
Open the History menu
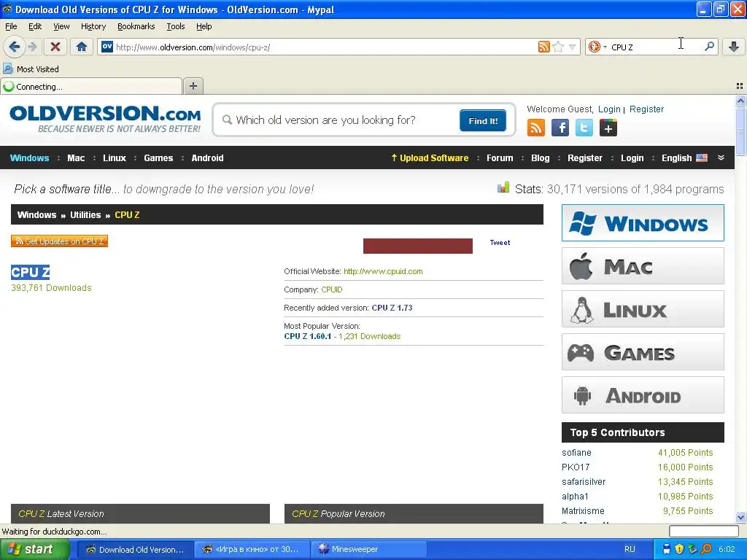(x=93, y=26)
